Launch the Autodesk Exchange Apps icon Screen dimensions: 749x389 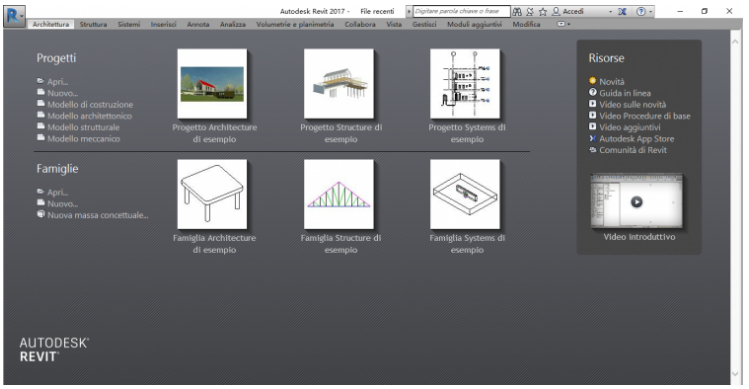[622, 11]
